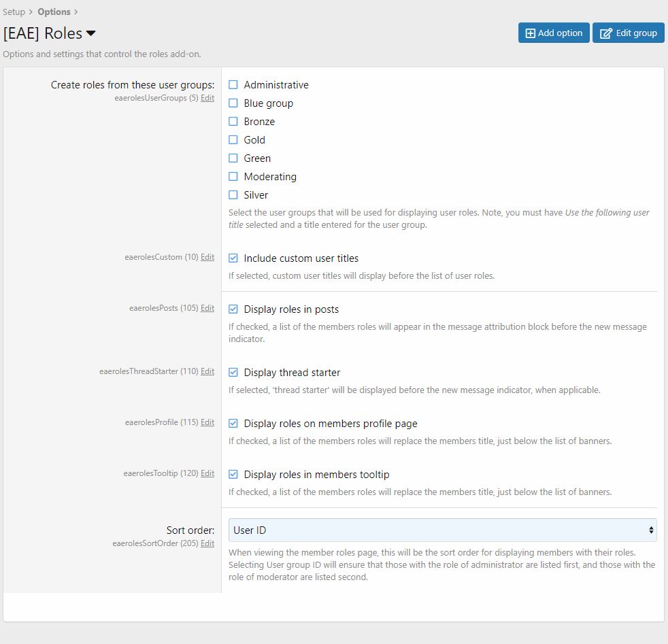The height and width of the screenshot is (644, 668).
Task: Enable the Bronze user group checkbox
Action: 233,122
